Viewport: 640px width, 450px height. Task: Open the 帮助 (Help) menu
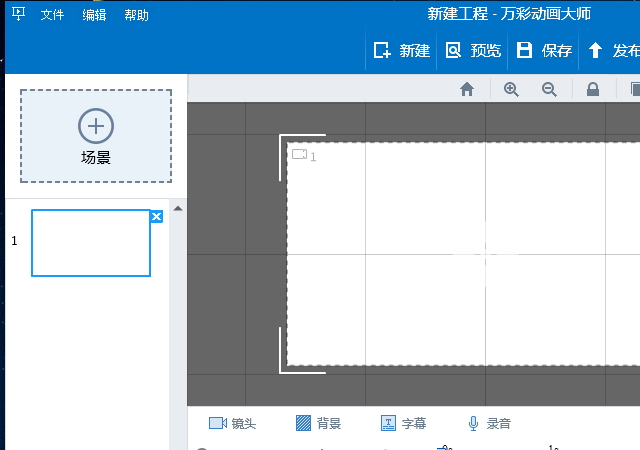[136, 15]
